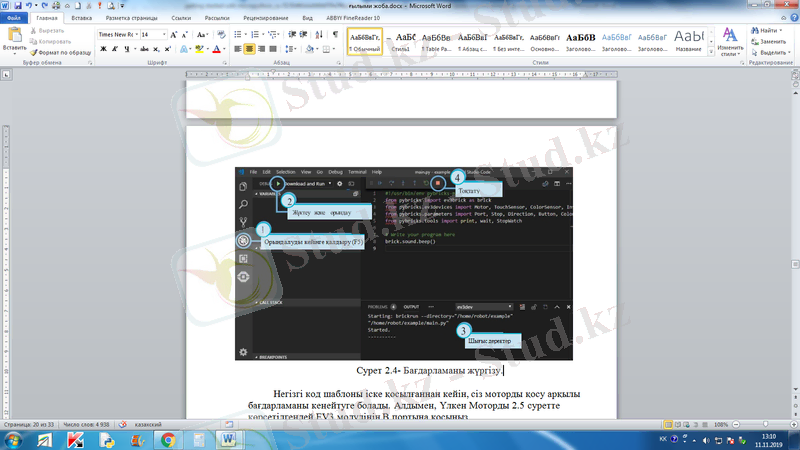Click the ruler tab selector icon
This screenshot has width=800, height=450.
tap(6, 75)
